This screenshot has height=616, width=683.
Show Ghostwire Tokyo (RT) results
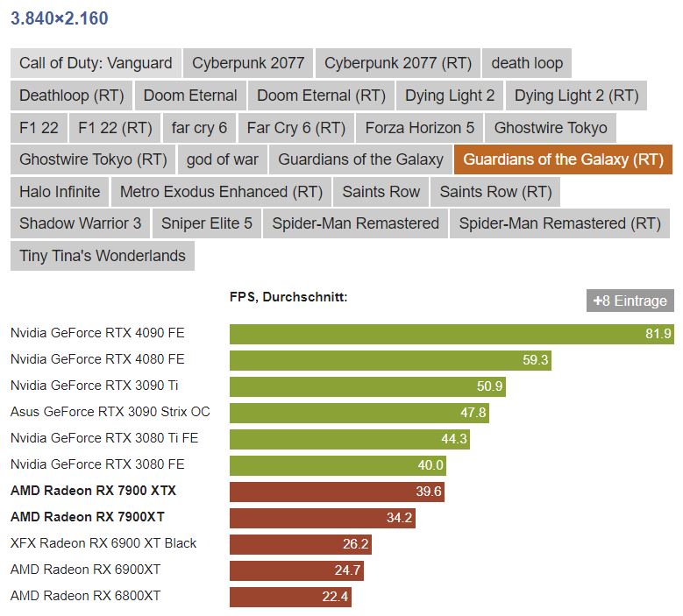point(93,159)
